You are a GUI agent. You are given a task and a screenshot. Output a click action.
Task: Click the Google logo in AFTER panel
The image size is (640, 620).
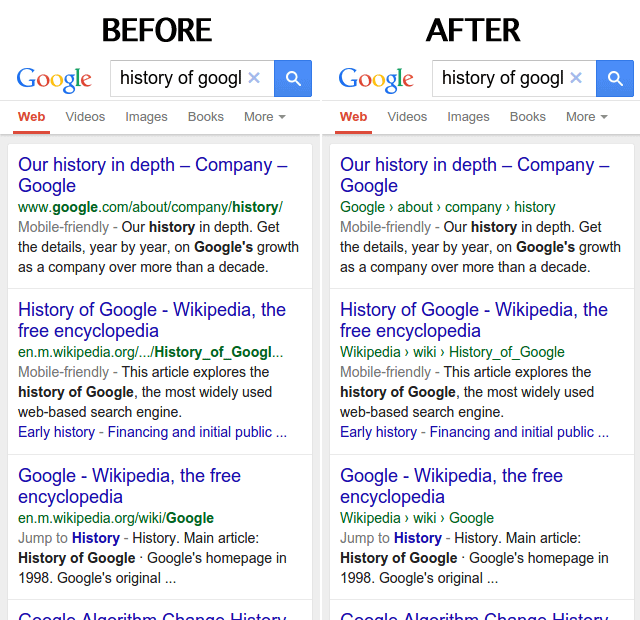click(376, 79)
